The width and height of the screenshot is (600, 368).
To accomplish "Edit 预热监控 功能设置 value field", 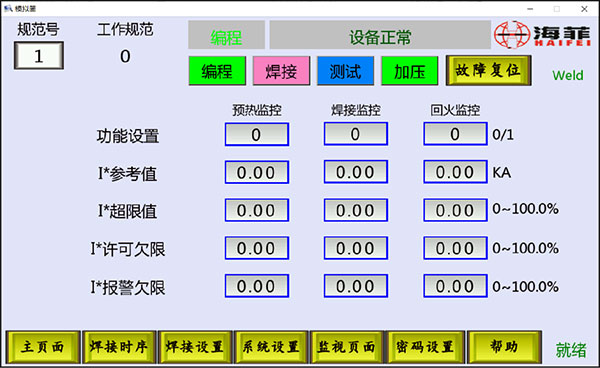I will pyautogui.click(x=257, y=134).
